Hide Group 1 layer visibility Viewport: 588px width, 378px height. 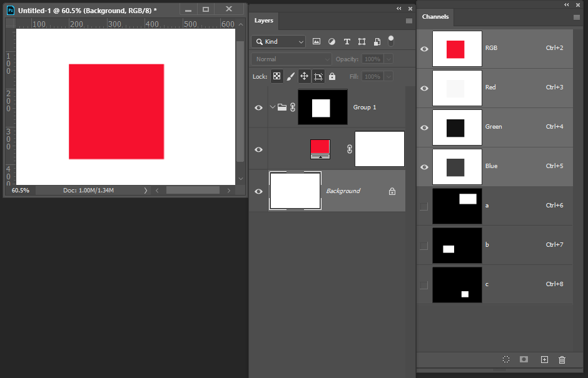coord(258,108)
